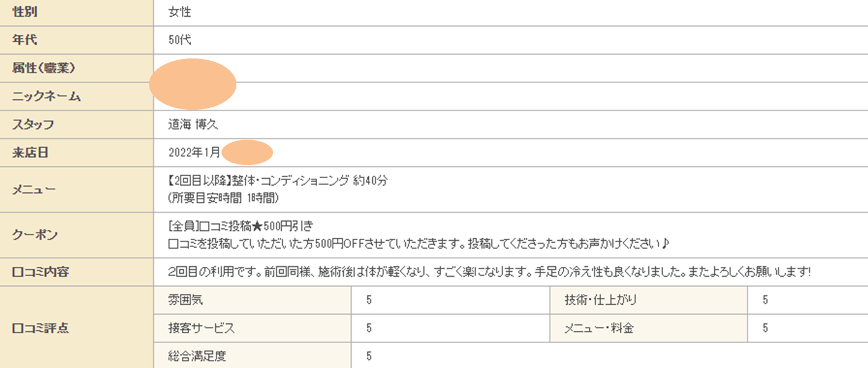The height and width of the screenshot is (368, 868).
Task: Click the 年代 label cell
Action: [x=25, y=40]
